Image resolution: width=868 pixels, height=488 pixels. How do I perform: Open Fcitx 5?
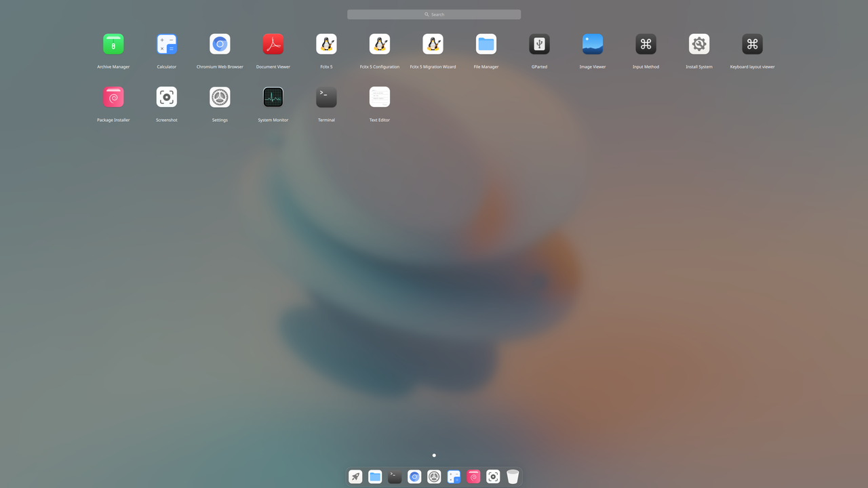pyautogui.click(x=326, y=43)
